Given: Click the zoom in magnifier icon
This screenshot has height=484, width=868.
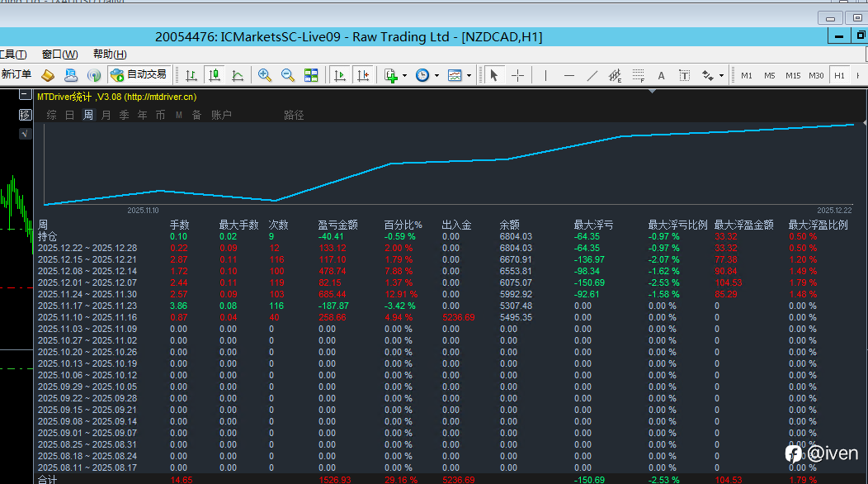Looking at the screenshot, I should click(265, 75).
